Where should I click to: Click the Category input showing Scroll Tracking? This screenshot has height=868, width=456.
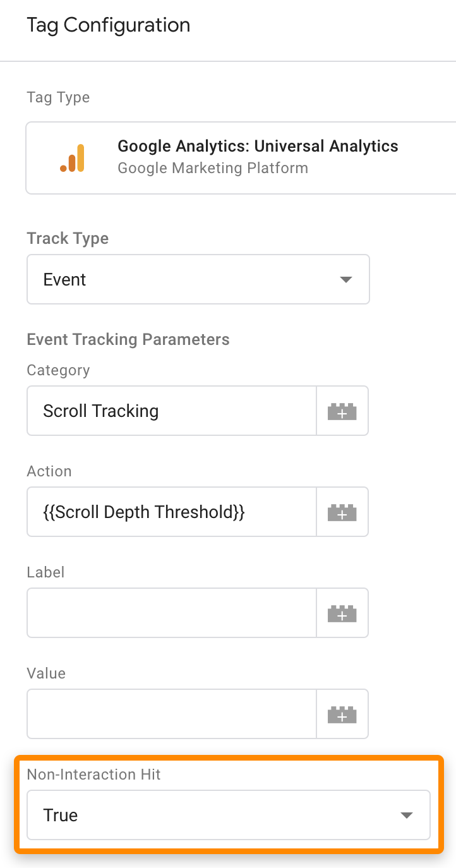tap(171, 411)
